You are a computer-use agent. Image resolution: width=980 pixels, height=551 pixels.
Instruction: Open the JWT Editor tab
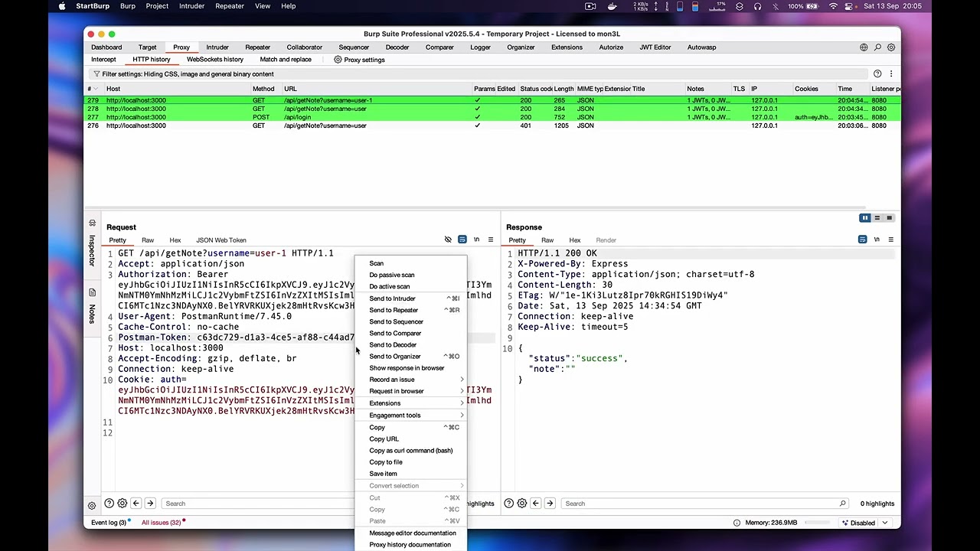[655, 47]
